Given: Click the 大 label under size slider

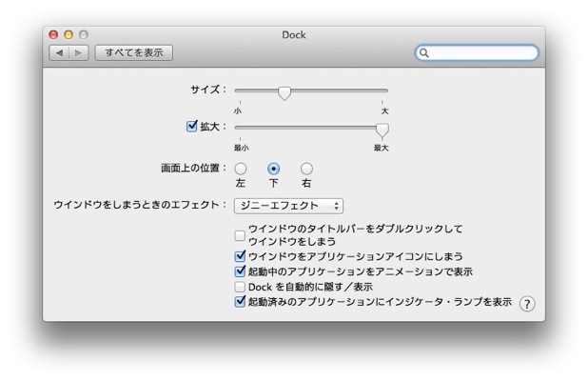Looking at the screenshot, I should [384, 111].
